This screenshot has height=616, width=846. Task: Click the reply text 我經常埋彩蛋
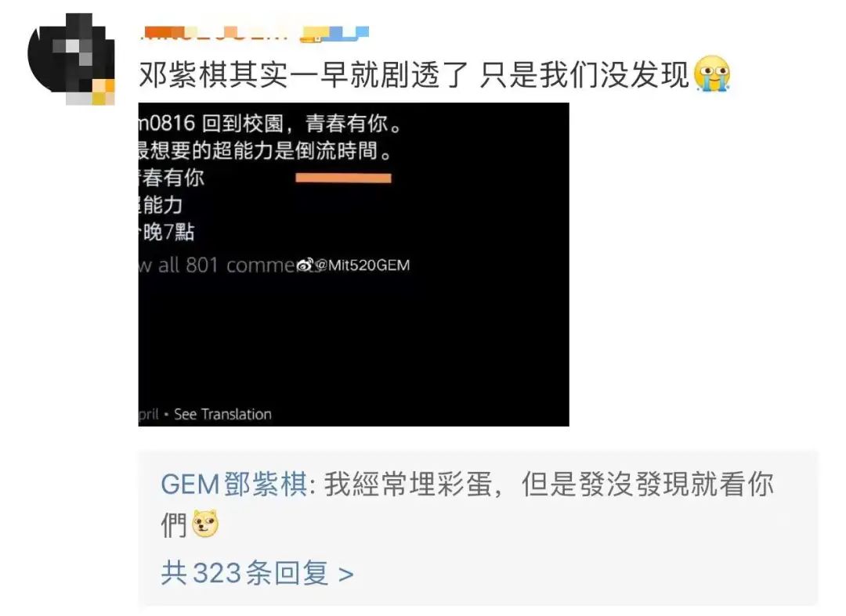(x=408, y=484)
